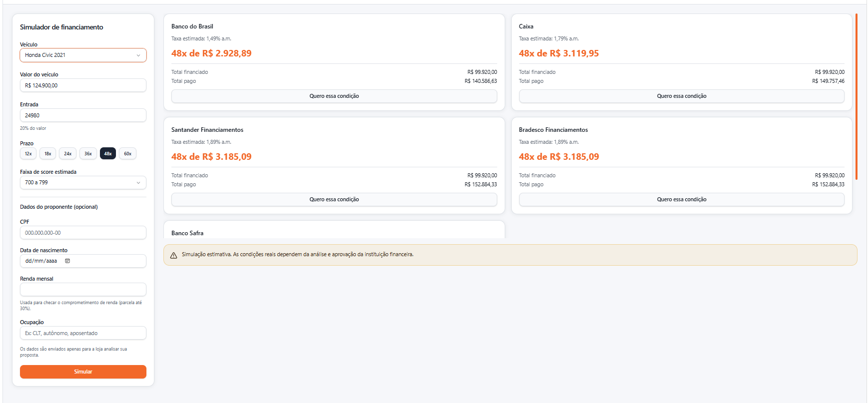Click the Taxa estimada 1,79% a.m. text

point(549,38)
